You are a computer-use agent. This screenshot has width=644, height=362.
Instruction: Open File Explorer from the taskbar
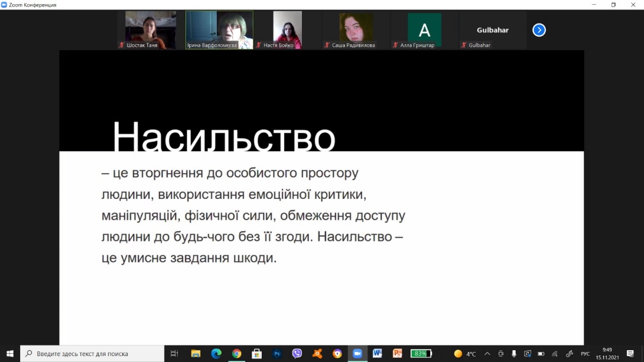coord(196,354)
